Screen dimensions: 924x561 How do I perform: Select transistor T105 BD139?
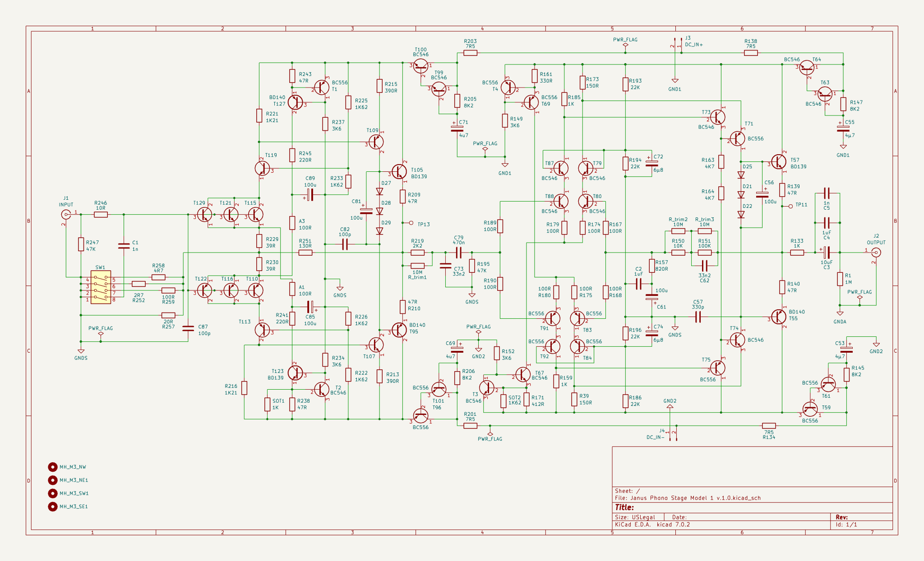pyautogui.click(x=399, y=171)
